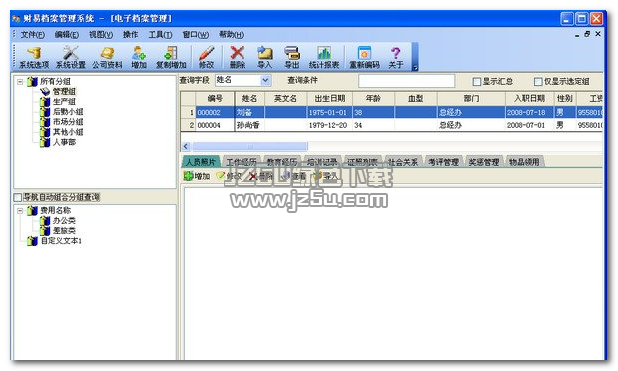This screenshot has width=618, height=371.
Task: Select 办公类 under 费用名称
Action: (x=64, y=220)
